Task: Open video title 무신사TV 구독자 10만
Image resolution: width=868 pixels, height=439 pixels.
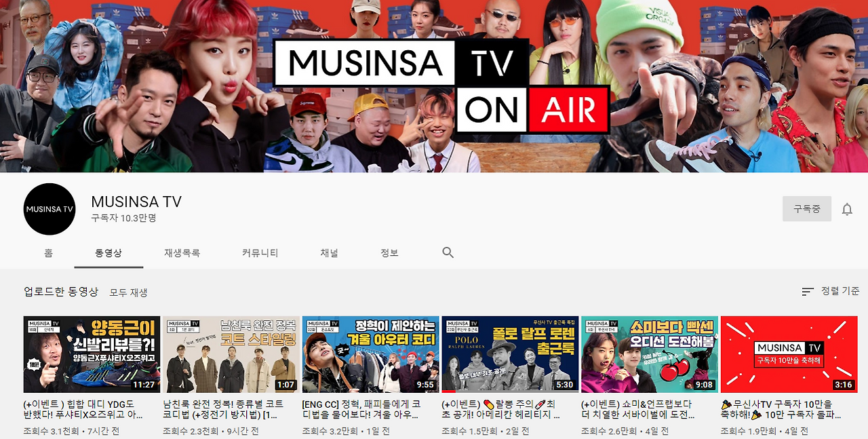Action: click(781, 409)
